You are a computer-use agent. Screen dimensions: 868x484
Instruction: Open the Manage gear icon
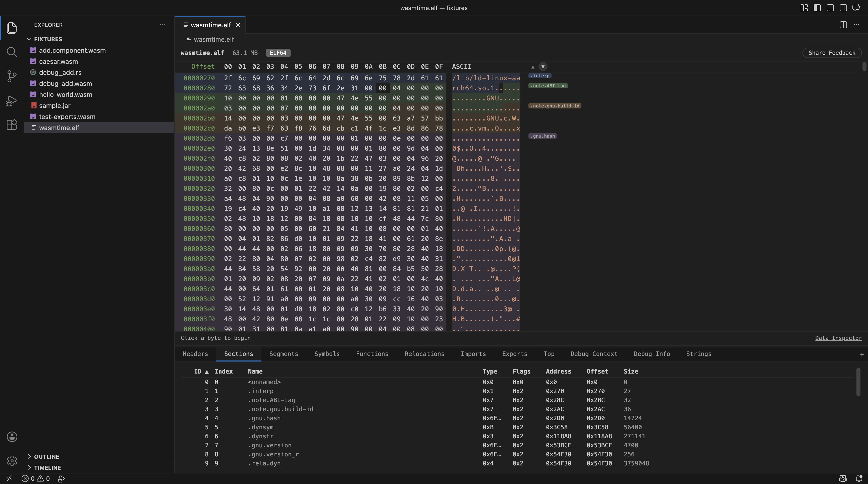pyautogui.click(x=12, y=460)
